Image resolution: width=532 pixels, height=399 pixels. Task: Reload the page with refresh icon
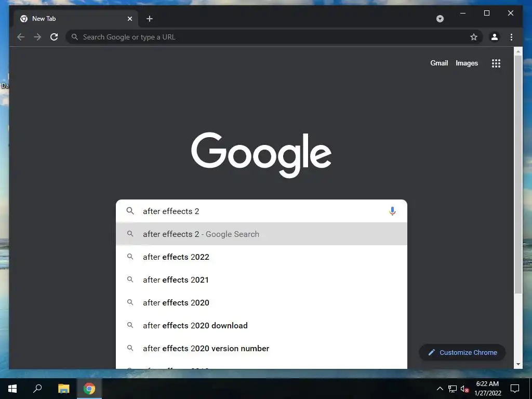coord(54,37)
